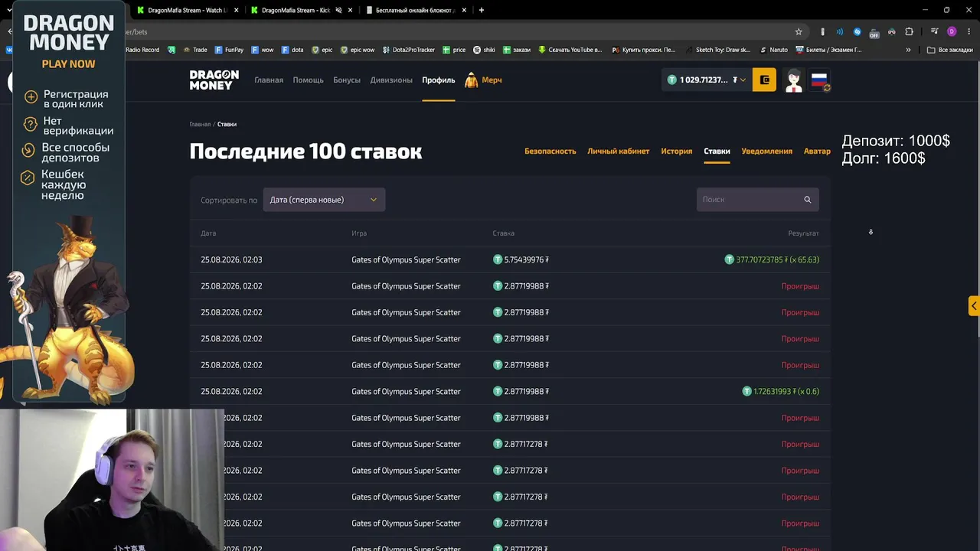Open the epic wow bookmark
Viewport: 980px width, 551px height.
[358, 50]
